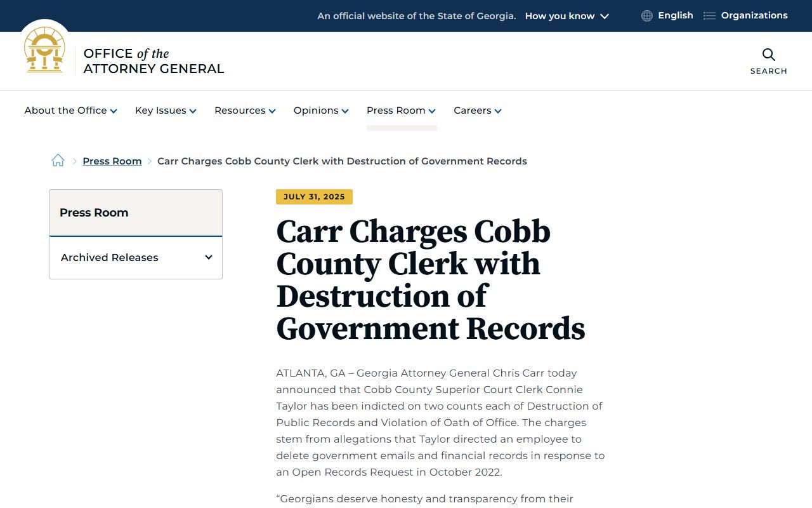The height and width of the screenshot is (508, 812).
Task: Expand the 'How you know' dropdown
Action: (x=566, y=16)
